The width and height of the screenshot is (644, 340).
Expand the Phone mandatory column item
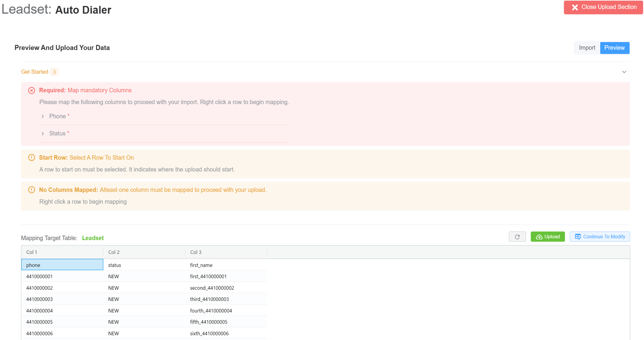point(43,116)
